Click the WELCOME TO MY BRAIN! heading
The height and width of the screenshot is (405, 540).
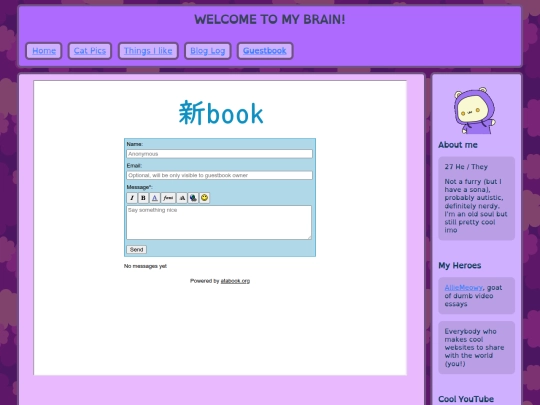(x=270, y=20)
